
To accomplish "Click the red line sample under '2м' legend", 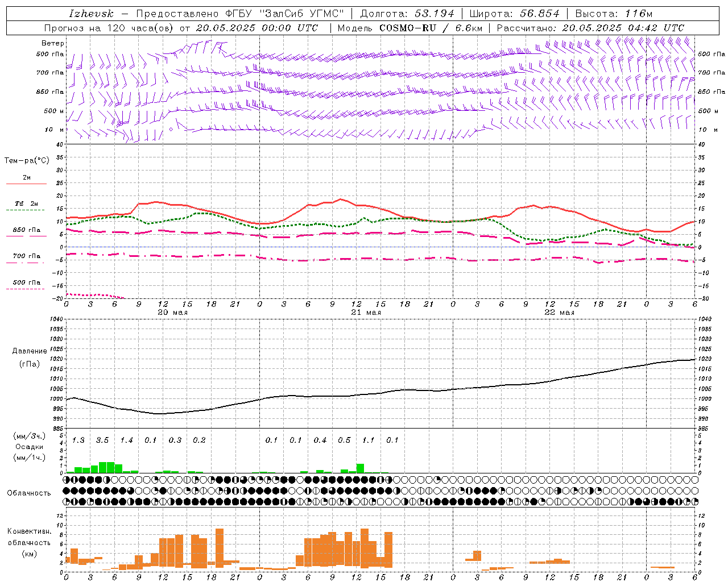I will coord(26,184).
